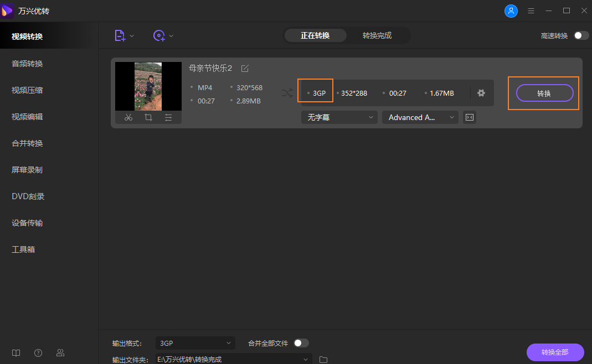
Task: Click the video thumbnail of 母亲节快乐2
Action: (x=148, y=86)
